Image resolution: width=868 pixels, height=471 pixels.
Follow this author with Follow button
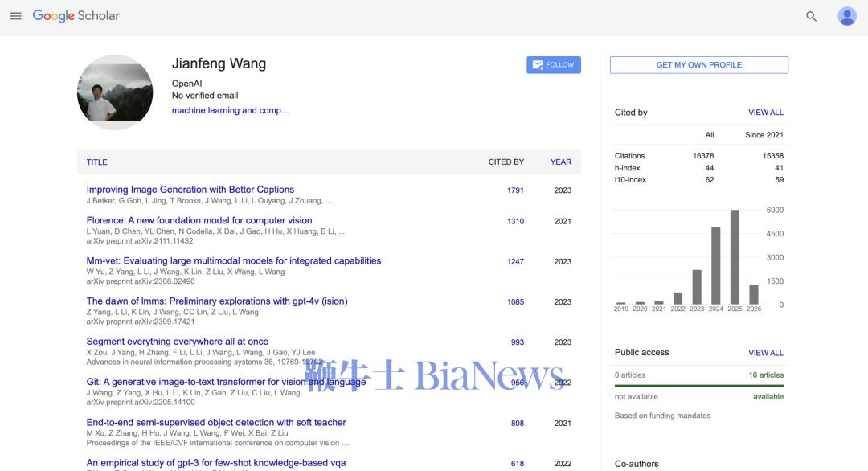553,65
